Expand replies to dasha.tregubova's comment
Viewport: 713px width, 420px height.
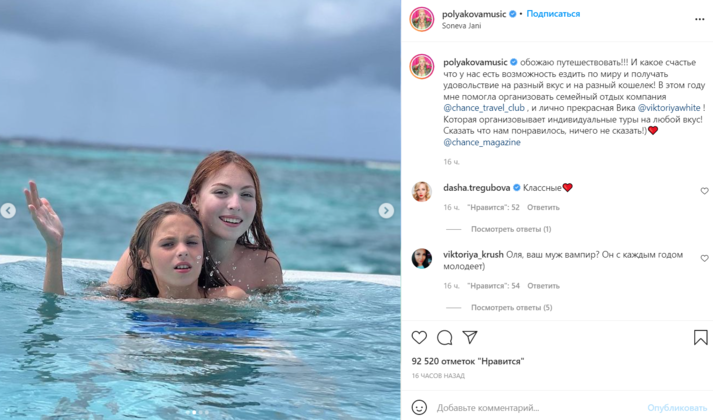click(510, 229)
